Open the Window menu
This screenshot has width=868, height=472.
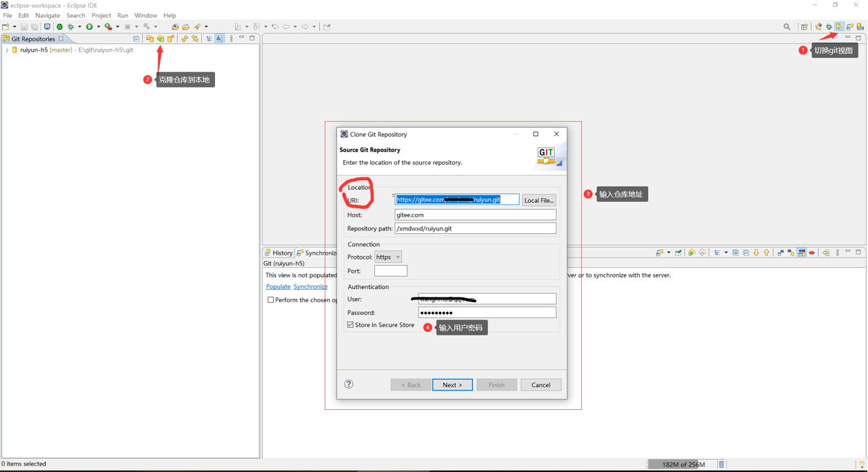tap(145, 15)
